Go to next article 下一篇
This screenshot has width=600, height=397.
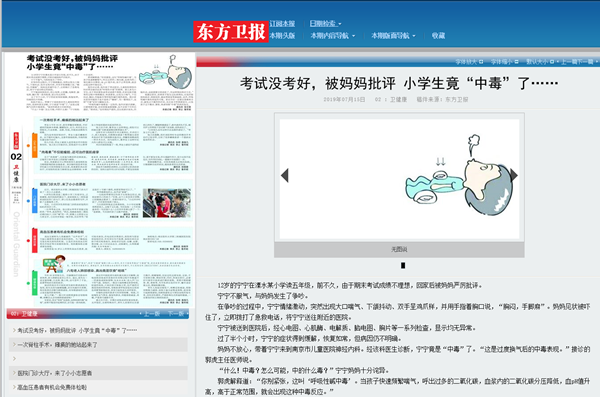(585, 62)
